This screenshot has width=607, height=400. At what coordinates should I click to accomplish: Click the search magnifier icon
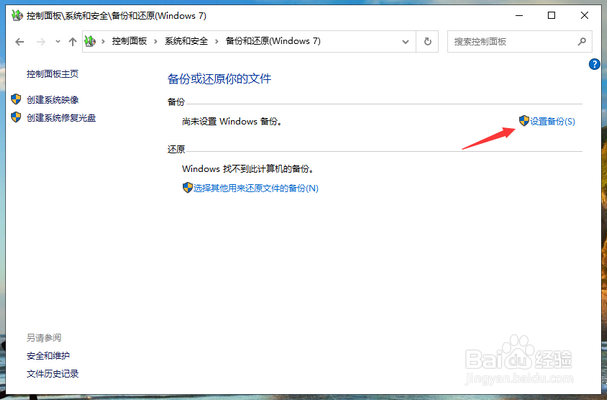pyautogui.click(x=581, y=41)
